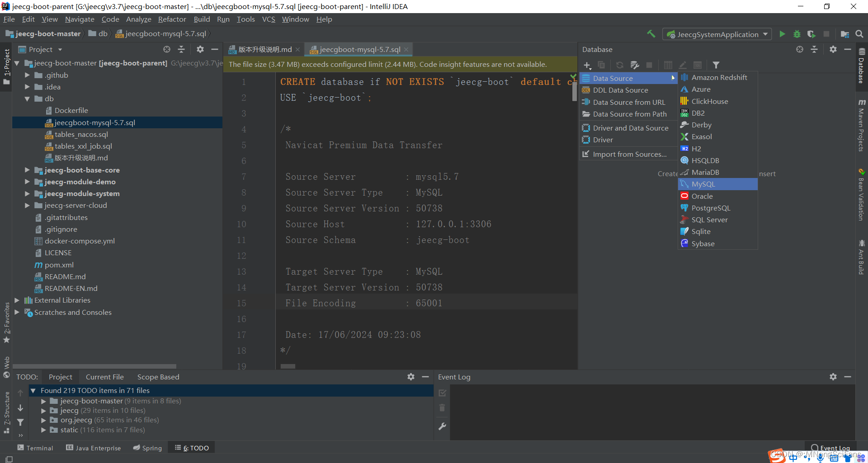Start debugging with the bug icon
The width and height of the screenshot is (868, 463).
pyautogui.click(x=797, y=34)
